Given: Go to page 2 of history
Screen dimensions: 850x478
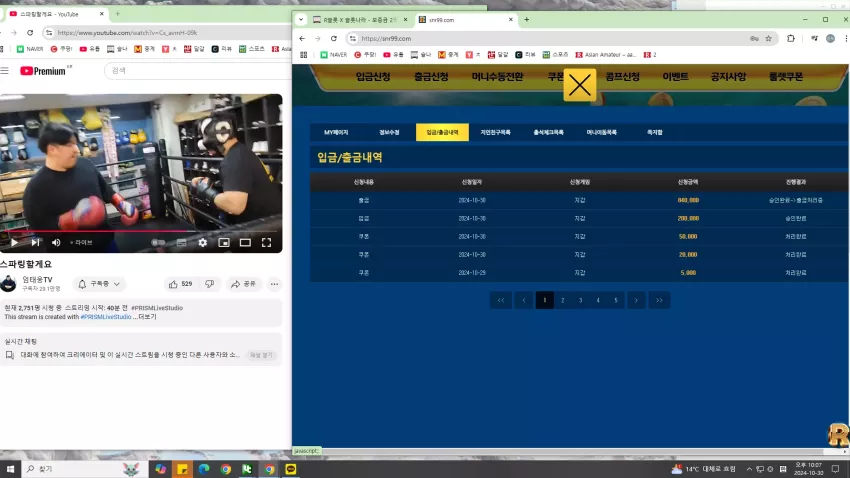Looking at the screenshot, I should (563, 300).
